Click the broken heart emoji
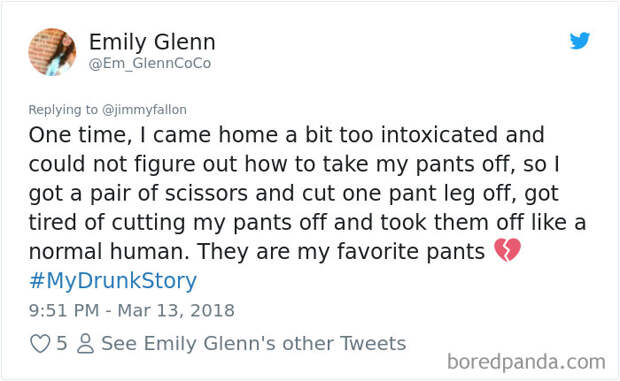This screenshot has height=381, width=620. (x=507, y=250)
